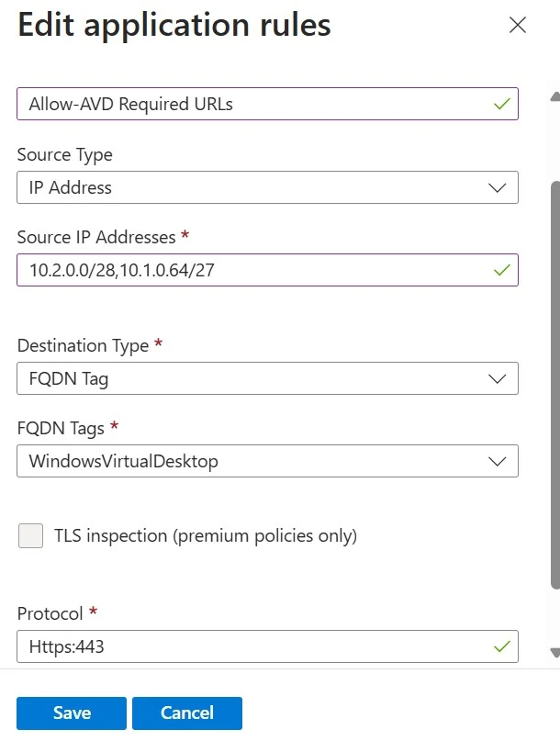Click the scrollbar down arrow
Screen dimensions: 560x741
tap(554, 653)
